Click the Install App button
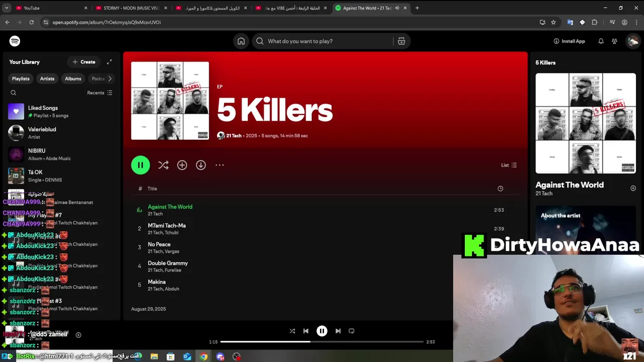Screen dimensions: 644x362 click(569, 41)
